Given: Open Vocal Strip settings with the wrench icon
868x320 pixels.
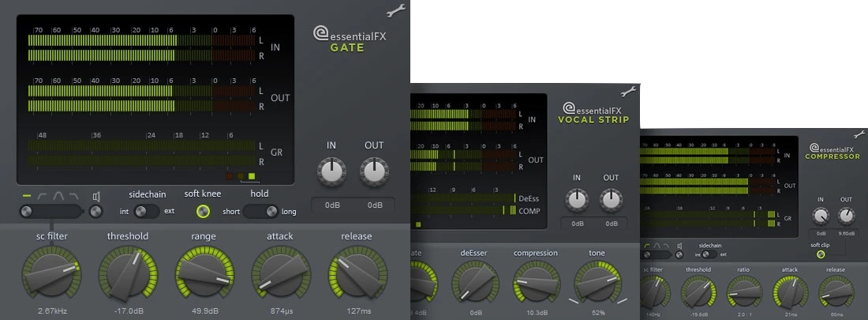Looking at the screenshot, I should click(628, 92).
